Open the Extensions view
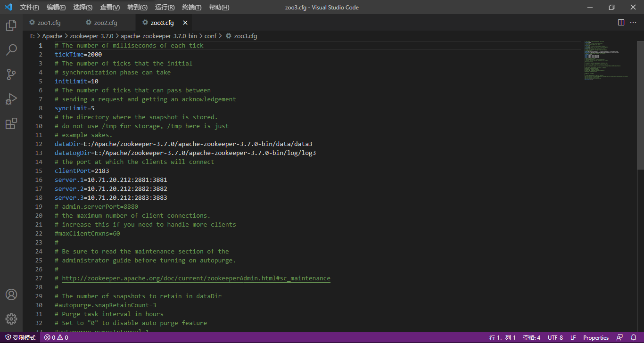 [x=11, y=123]
